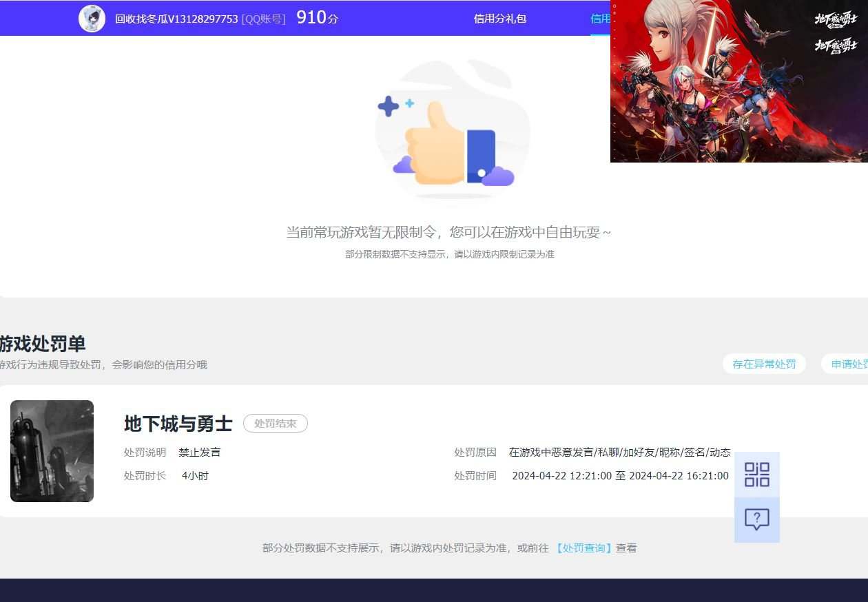
Task: Click the 地下城与勇士 game thumbnail
Action: [52, 451]
